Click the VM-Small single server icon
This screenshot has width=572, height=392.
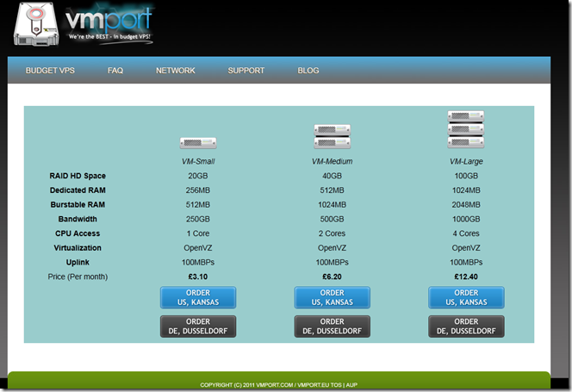pos(198,143)
